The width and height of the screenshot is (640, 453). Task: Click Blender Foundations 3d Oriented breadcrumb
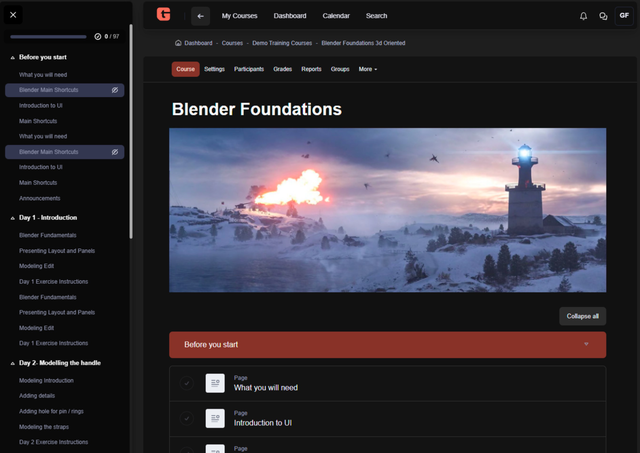[363, 43]
